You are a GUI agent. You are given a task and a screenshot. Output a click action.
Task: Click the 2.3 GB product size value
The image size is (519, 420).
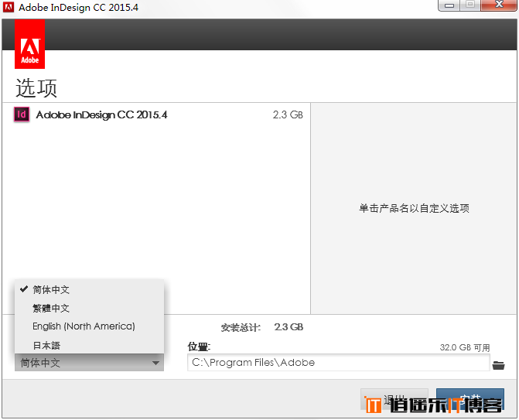pyautogui.click(x=288, y=114)
